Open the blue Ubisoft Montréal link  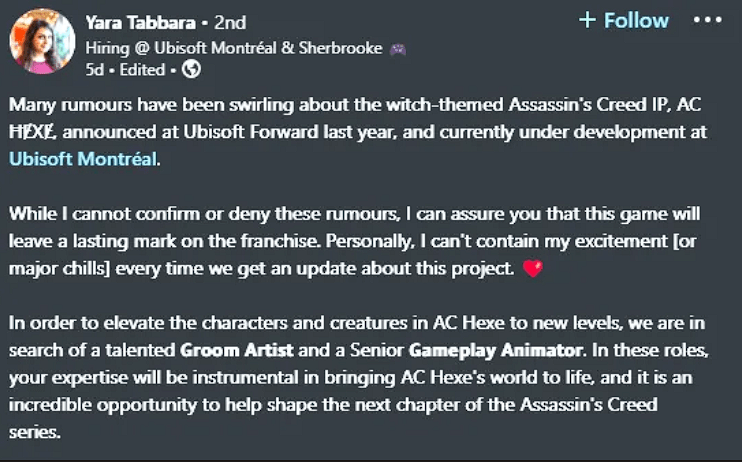[x=83, y=158]
